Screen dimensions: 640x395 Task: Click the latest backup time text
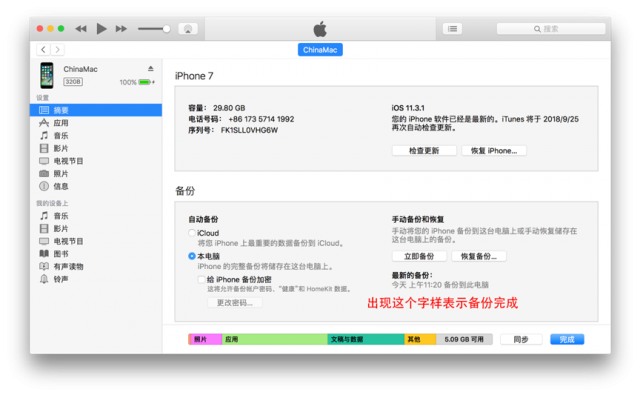(440, 285)
